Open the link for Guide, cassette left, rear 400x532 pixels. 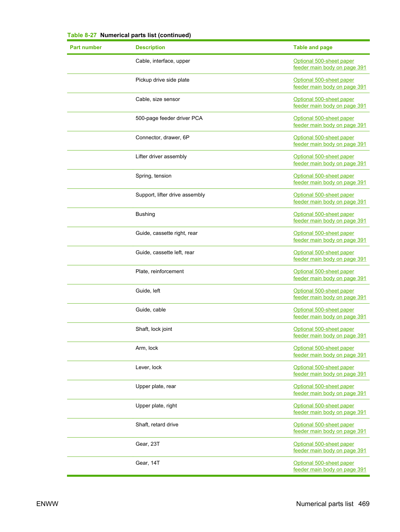tap(330, 256)
